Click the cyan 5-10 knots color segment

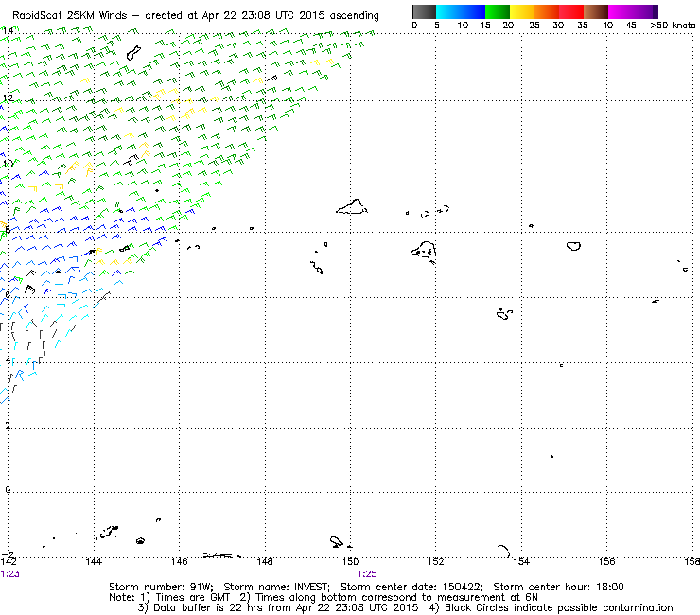coord(448,11)
